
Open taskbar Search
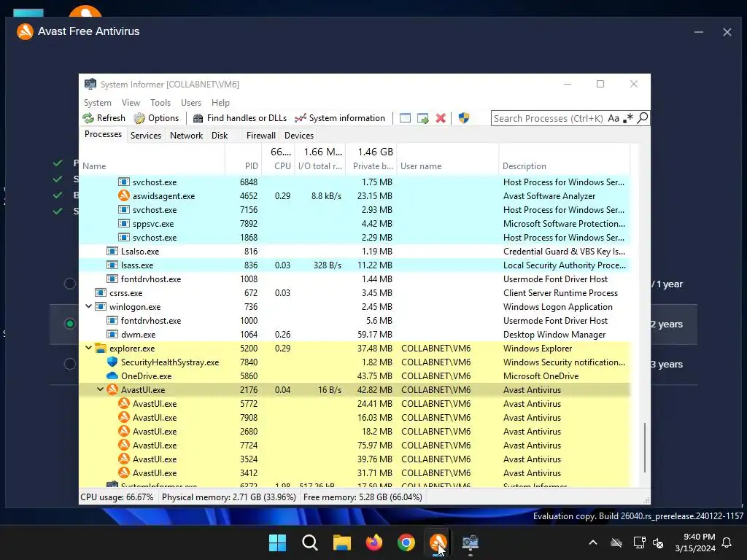309,542
